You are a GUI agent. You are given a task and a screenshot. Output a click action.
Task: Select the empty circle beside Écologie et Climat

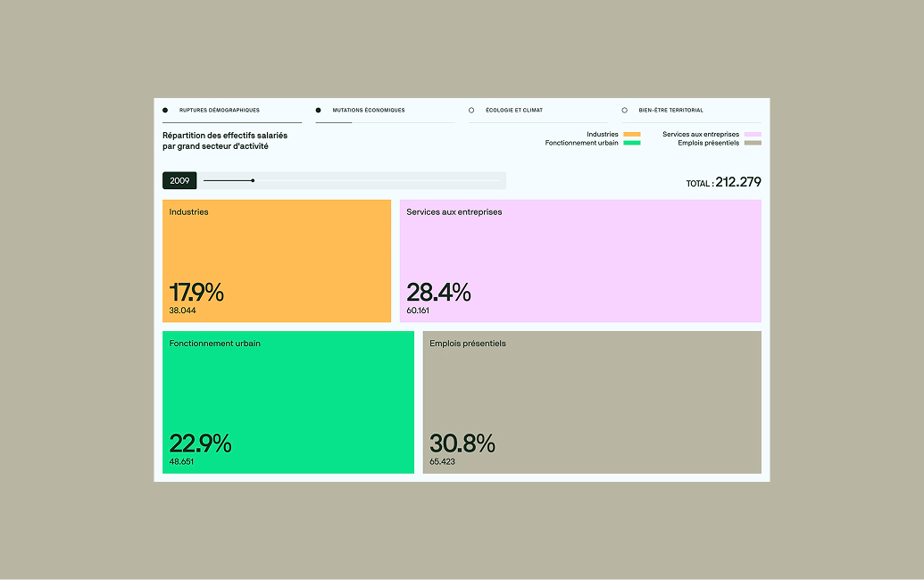[471, 110]
